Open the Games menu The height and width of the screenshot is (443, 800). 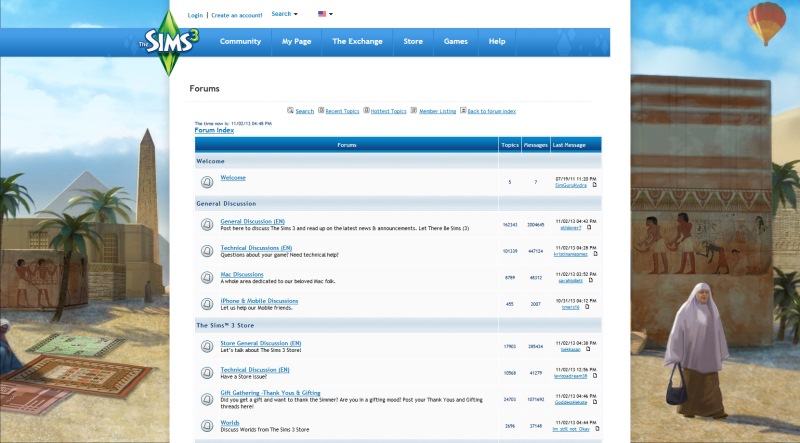(456, 42)
